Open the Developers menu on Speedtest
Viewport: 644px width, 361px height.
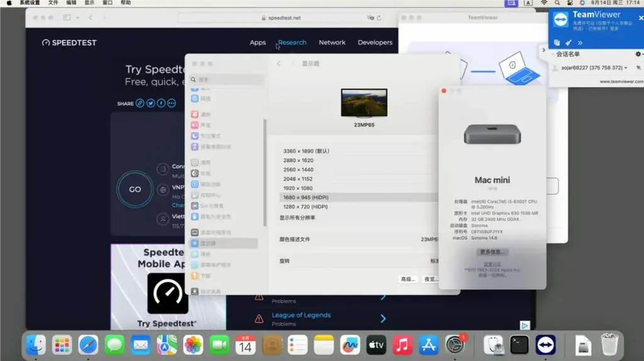[x=375, y=42]
